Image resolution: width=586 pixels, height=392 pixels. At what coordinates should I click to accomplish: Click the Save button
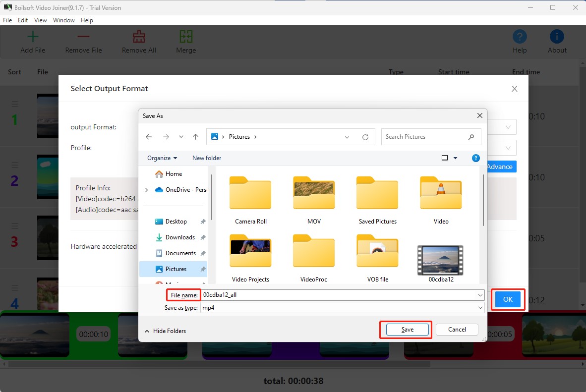coord(407,330)
